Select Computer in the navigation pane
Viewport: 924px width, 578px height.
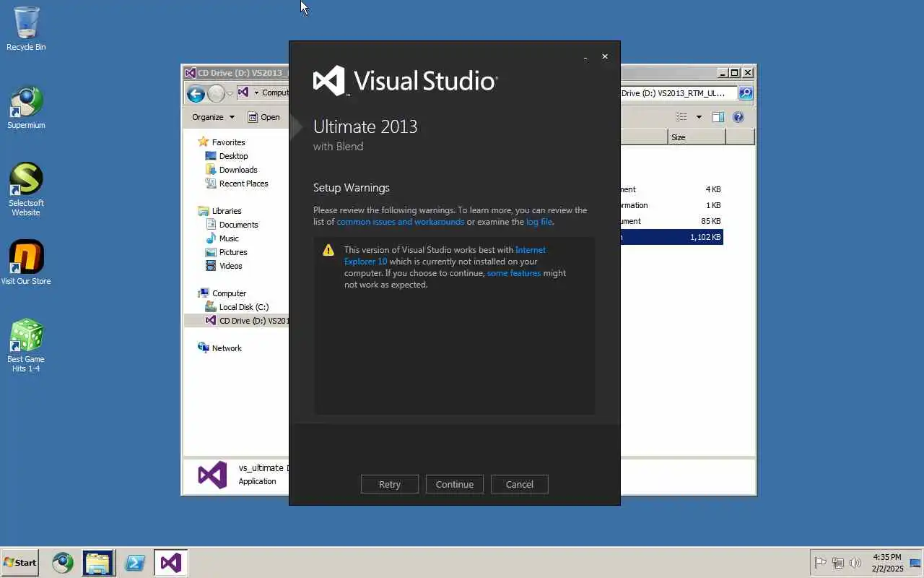coord(229,293)
